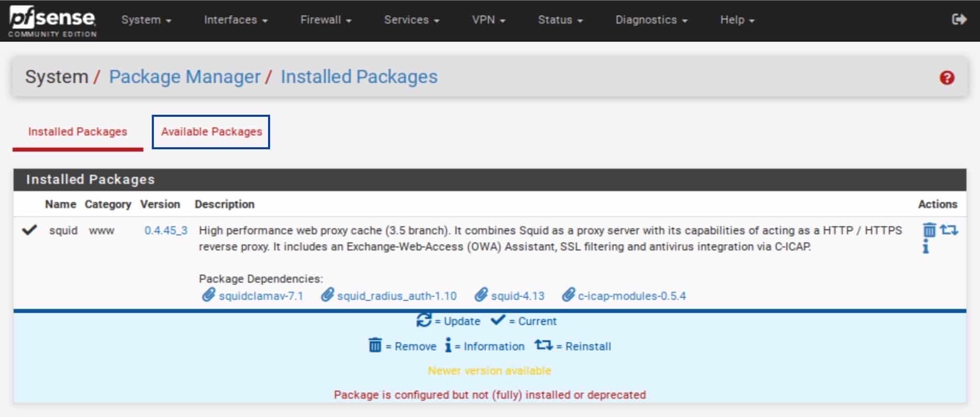Image resolution: width=980 pixels, height=417 pixels.
Task: Click the Remove legend entry
Action: click(x=402, y=346)
